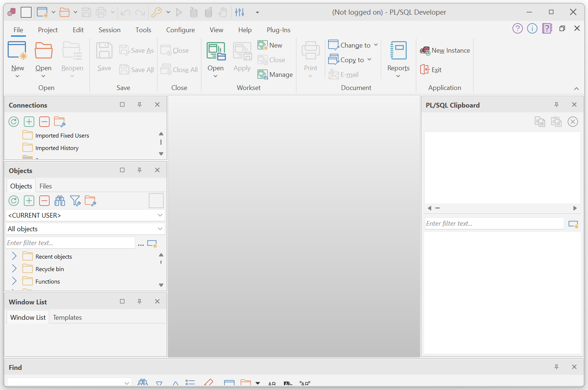
Task: Open the All objects filter dropdown
Action: click(x=160, y=229)
